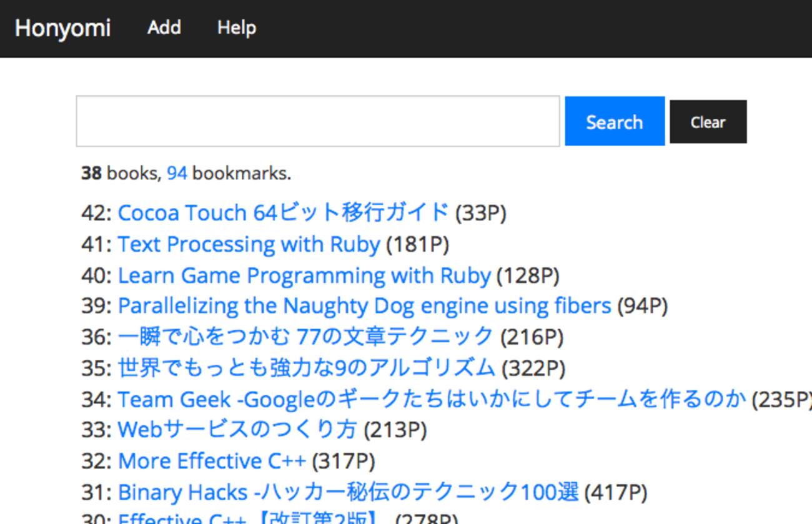The height and width of the screenshot is (524, 812).
Task: Open the Team Geek book link
Action: (432, 399)
